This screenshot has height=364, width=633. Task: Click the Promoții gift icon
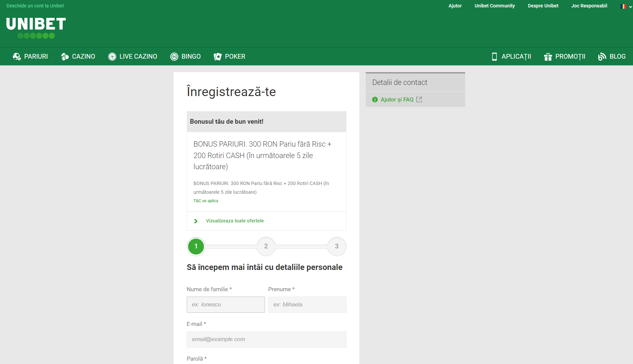[548, 57]
